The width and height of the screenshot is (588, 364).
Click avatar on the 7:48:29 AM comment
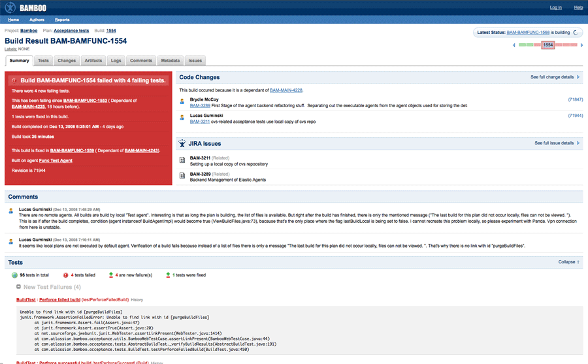(11, 211)
